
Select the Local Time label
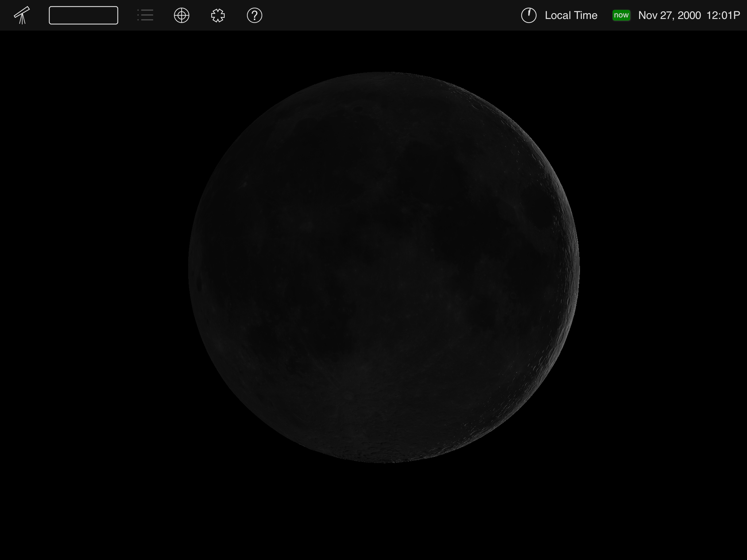coord(571,15)
